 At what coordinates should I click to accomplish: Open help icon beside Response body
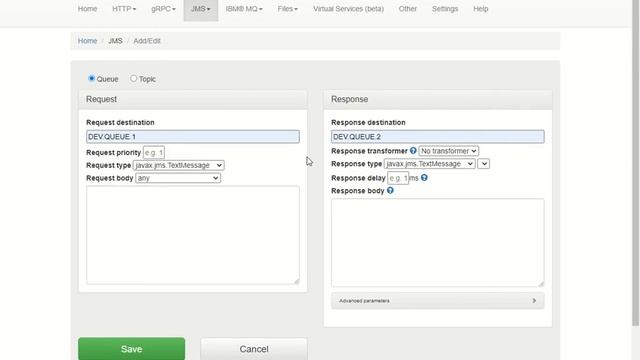tap(390, 190)
